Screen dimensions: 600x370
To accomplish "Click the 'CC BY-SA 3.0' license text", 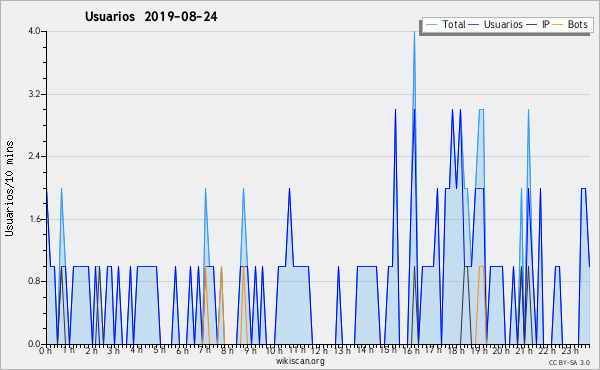I will (x=569, y=362).
